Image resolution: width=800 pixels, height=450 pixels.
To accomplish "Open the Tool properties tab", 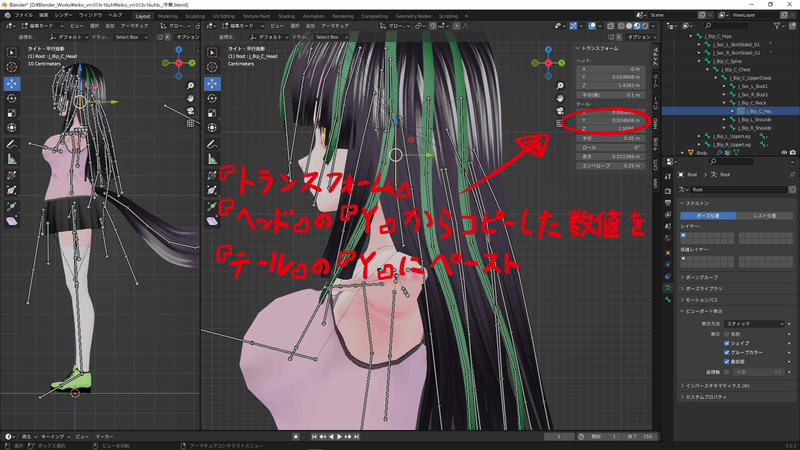I will point(668,176).
